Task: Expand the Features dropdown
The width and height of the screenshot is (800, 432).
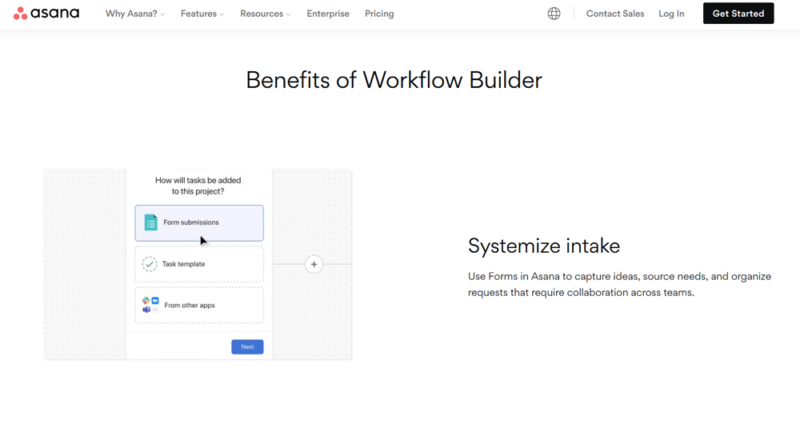Action: tap(202, 14)
